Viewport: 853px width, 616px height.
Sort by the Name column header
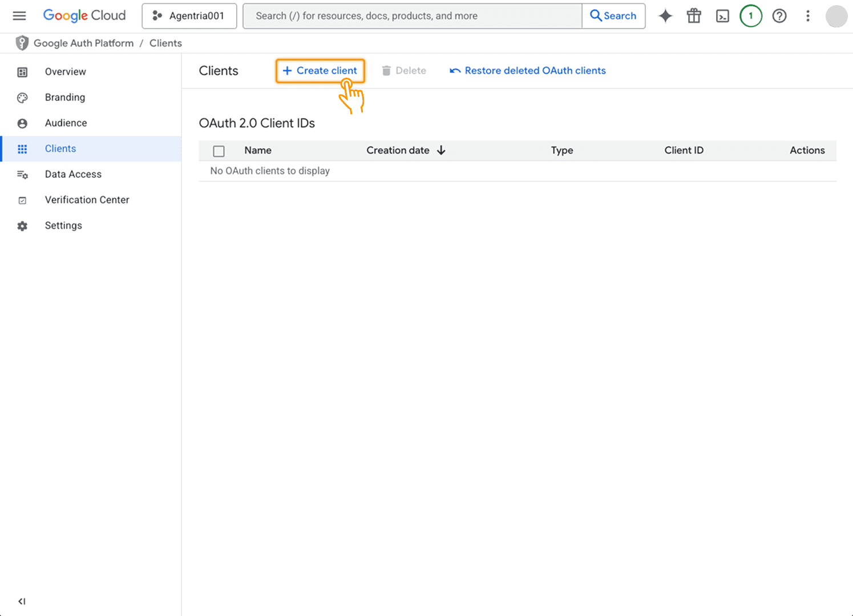tap(258, 150)
